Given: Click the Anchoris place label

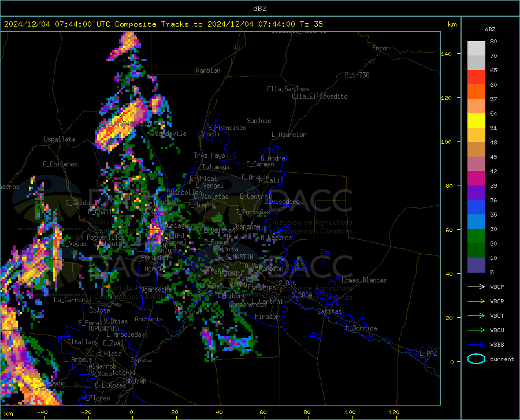Looking at the screenshot, I should pyautogui.click(x=148, y=319).
